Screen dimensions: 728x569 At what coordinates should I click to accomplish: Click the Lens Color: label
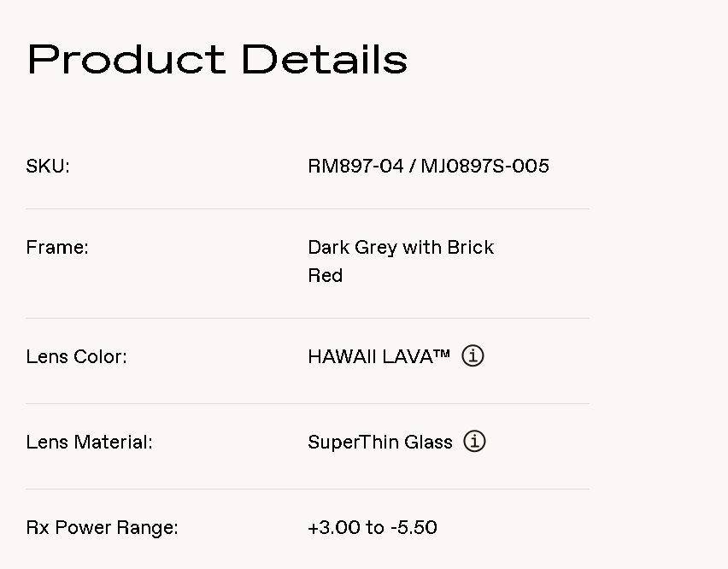point(76,356)
